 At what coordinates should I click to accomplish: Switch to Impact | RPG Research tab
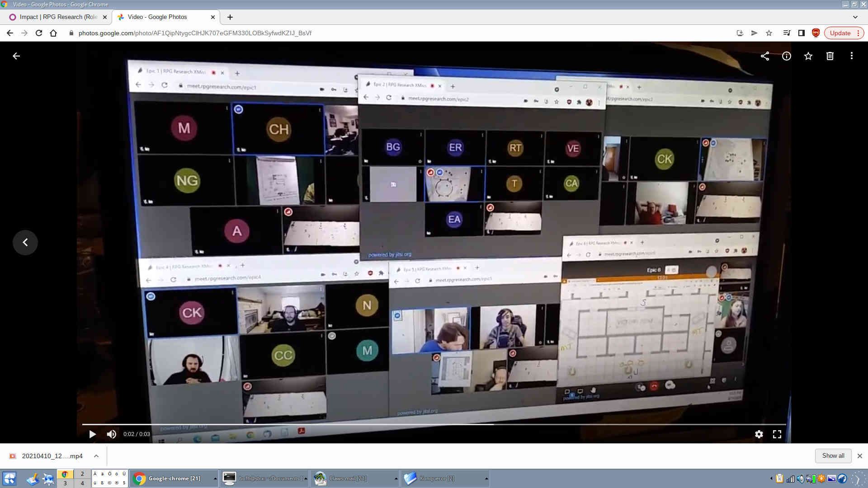click(58, 17)
